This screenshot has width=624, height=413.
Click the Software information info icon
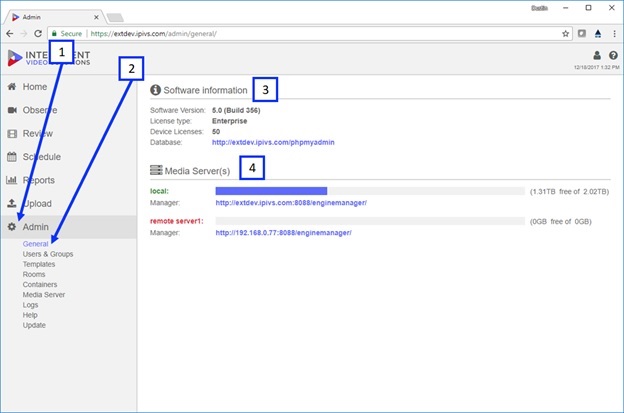155,90
